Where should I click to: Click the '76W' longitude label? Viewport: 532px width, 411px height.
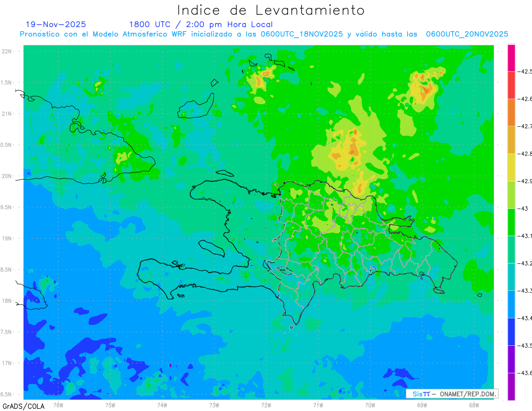pyautogui.click(x=58, y=405)
